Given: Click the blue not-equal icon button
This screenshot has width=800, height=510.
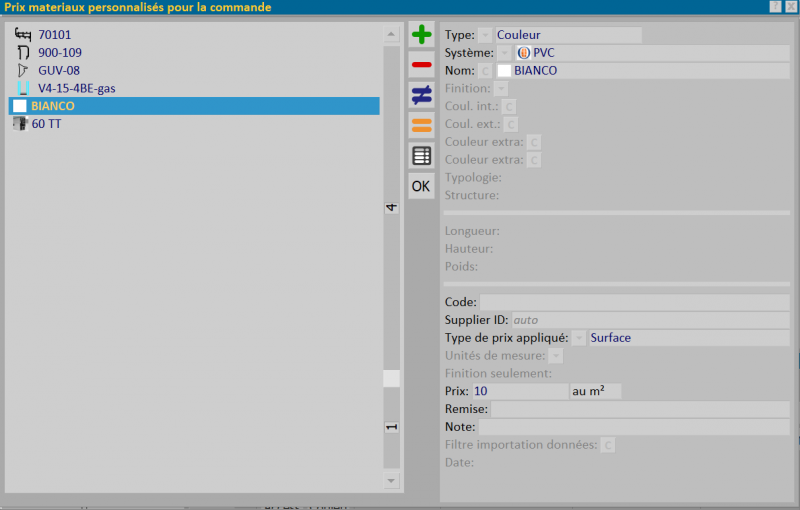Looking at the screenshot, I should click(421, 95).
